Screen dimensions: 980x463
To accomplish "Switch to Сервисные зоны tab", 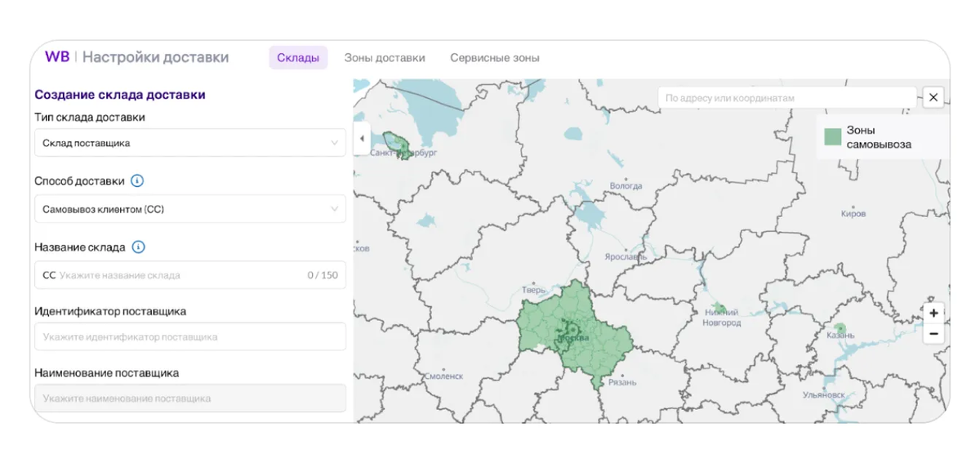I will pyautogui.click(x=495, y=58).
